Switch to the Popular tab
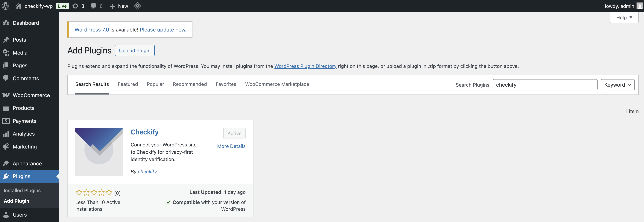The width and height of the screenshot is (644, 222). [155, 84]
